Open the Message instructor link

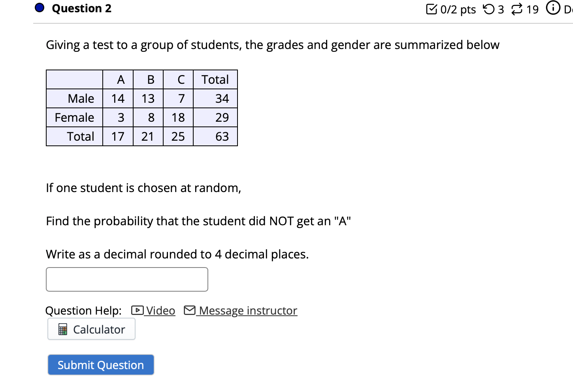click(x=247, y=311)
